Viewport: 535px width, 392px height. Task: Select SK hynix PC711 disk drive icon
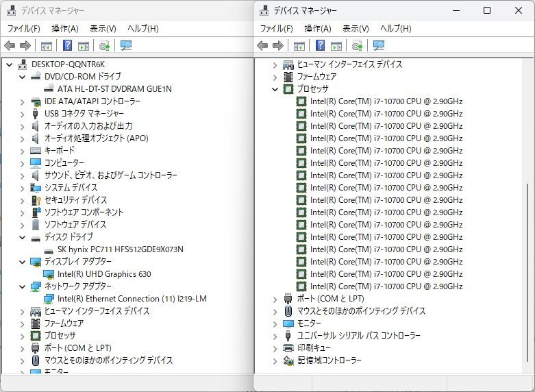click(x=49, y=250)
